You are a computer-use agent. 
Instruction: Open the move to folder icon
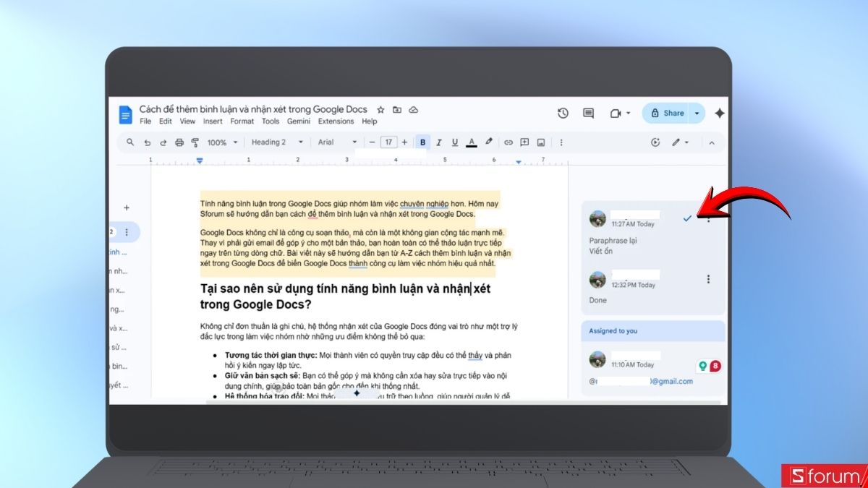[x=397, y=110]
